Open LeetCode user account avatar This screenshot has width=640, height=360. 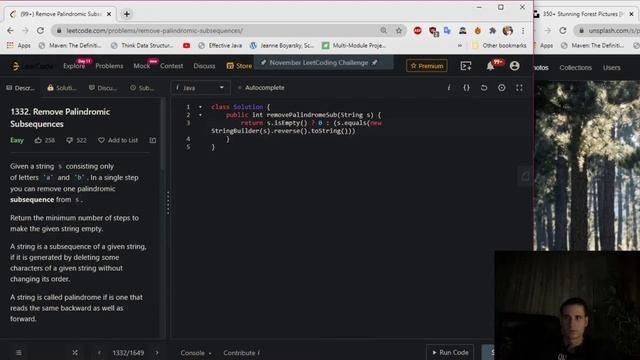514,66
